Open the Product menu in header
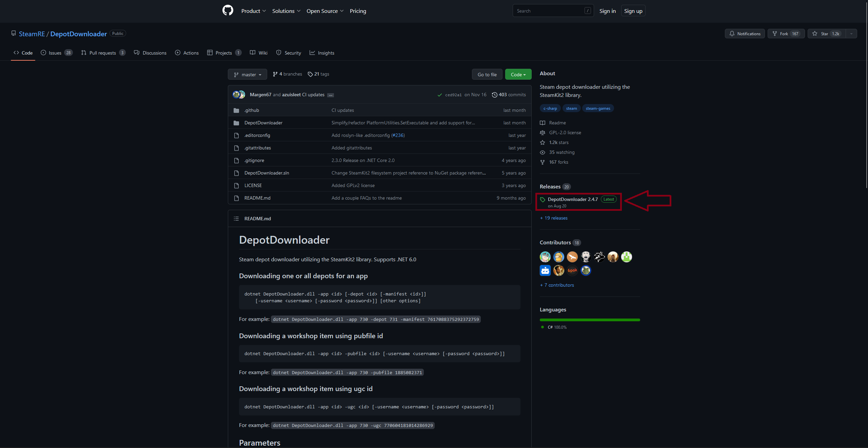868x448 pixels. [x=253, y=11]
